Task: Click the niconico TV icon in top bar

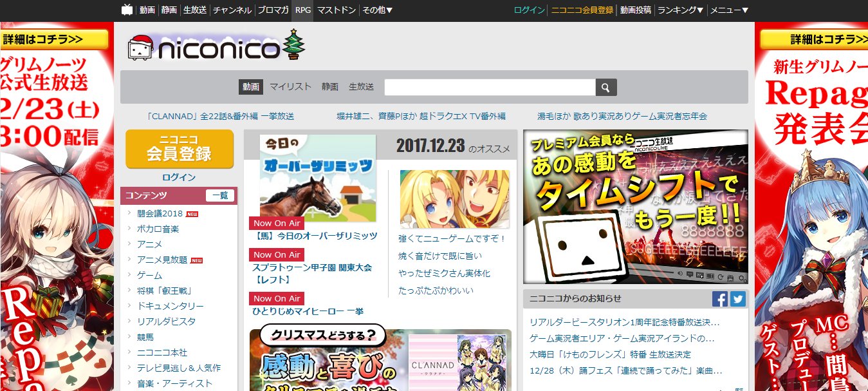Action: (127, 10)
